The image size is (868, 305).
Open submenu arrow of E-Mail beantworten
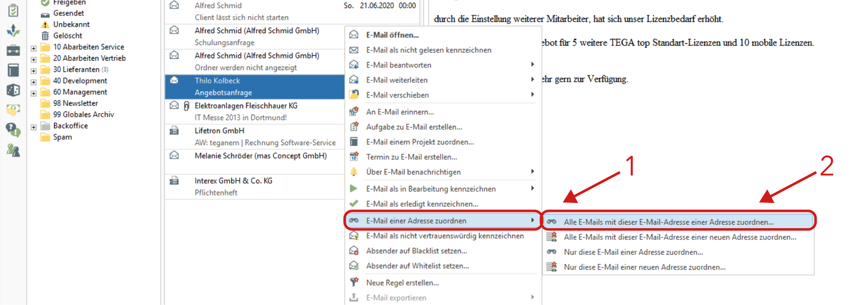click(533, 65)
